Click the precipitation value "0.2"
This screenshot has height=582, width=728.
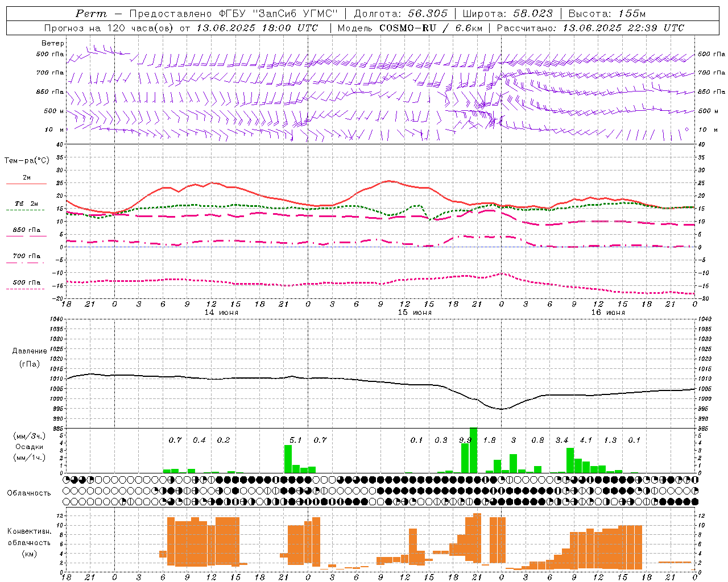click(224, 440)
